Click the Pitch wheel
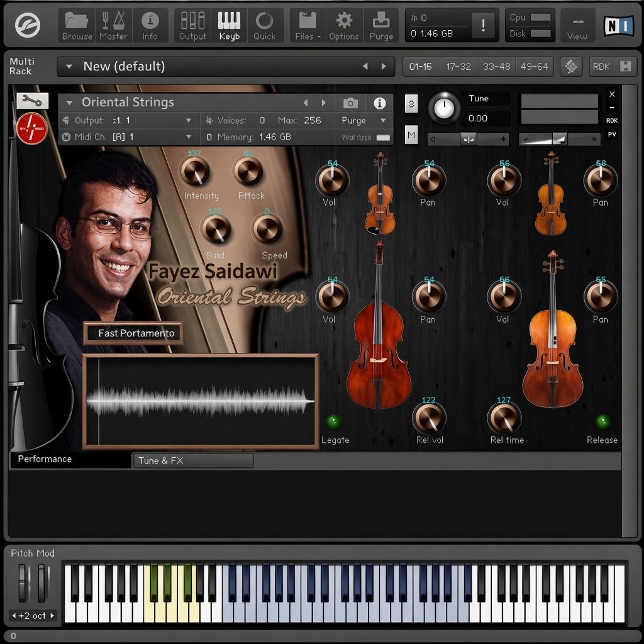This screenshot has width=644, height=644. [23, 583]
